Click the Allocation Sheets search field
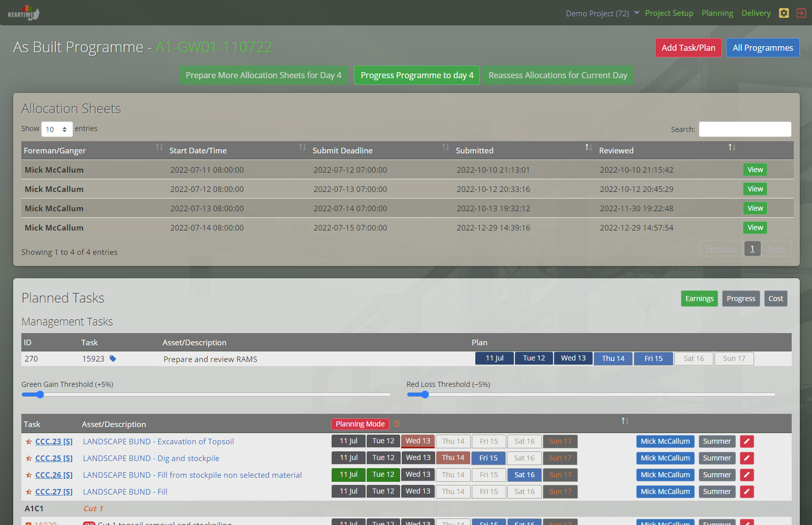 coord(745,129)
